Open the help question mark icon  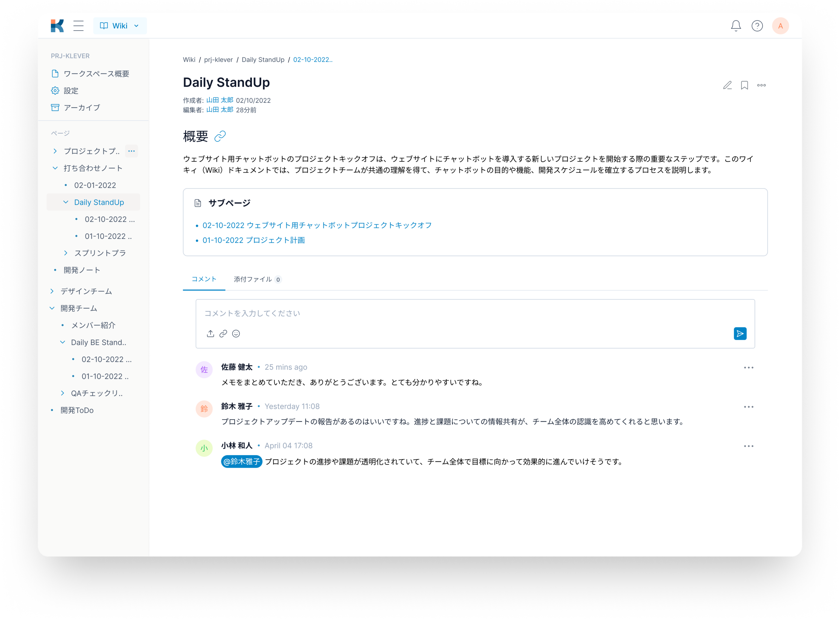point(757,26)
